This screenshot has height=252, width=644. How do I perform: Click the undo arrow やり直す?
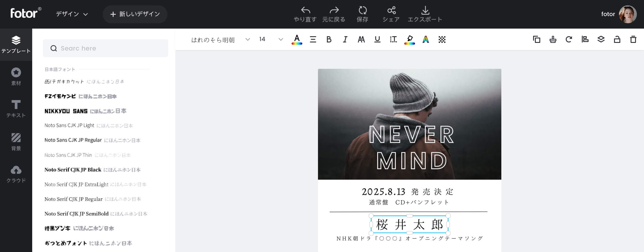pyautogui.click(x=305, y=14)
